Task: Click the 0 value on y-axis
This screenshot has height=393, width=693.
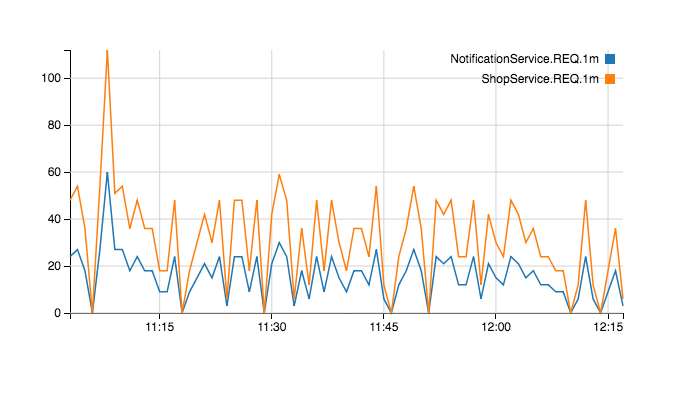Action: (x=57, y=313)
